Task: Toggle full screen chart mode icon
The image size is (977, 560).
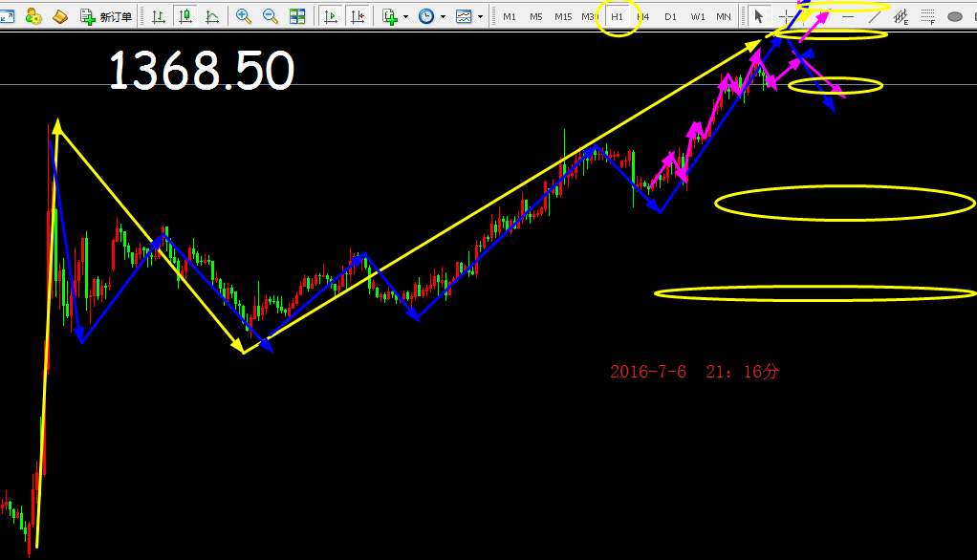Action: [x=7, y=17]
